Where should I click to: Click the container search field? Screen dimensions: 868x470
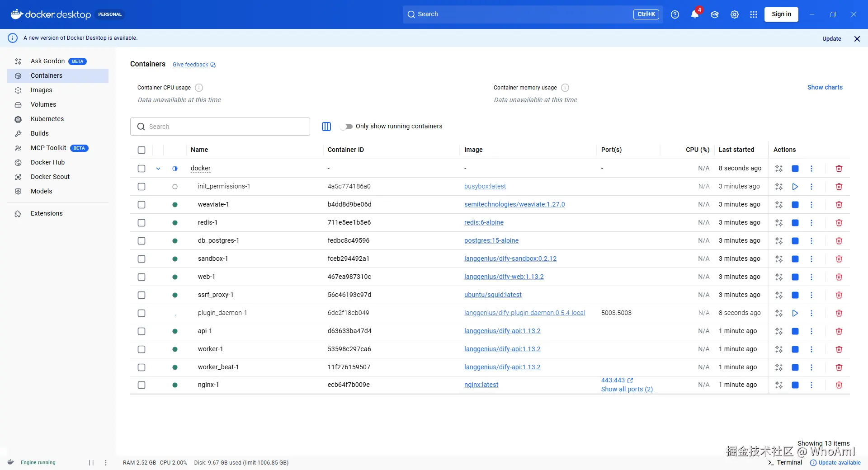(x=220, y=127)
